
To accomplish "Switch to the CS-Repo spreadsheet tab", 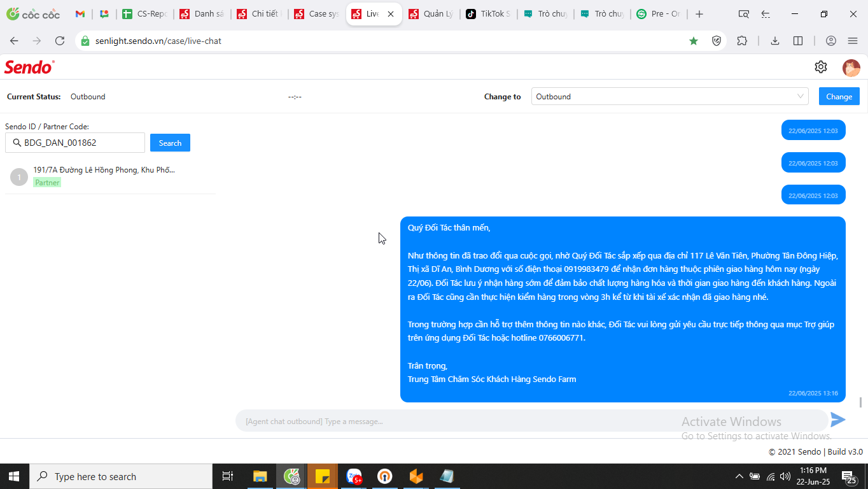I will point(145,14).
